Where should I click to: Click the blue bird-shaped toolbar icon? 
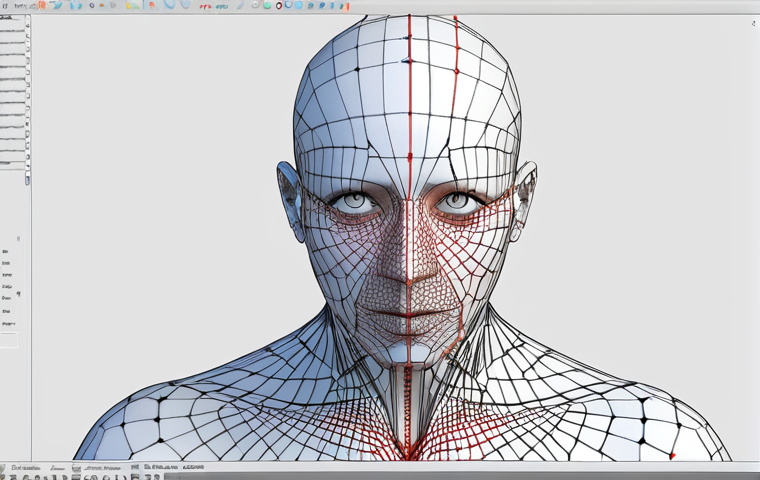coord(57,5)
